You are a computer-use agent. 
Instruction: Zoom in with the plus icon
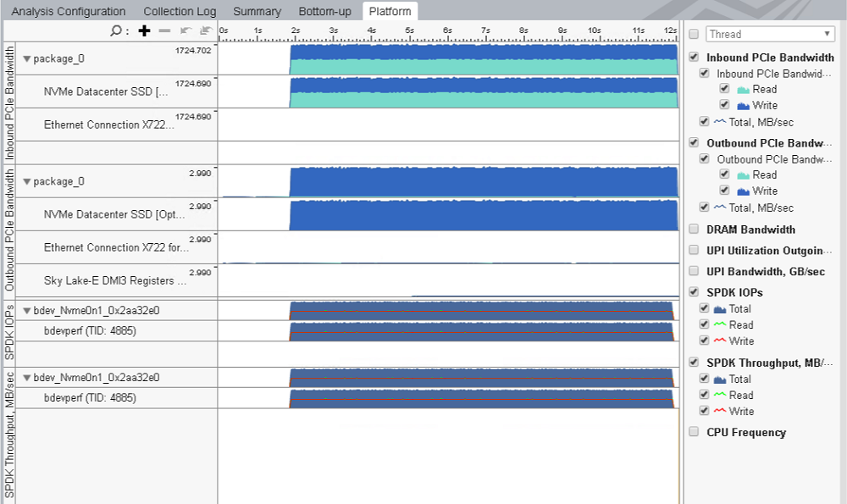(x=144, y=31)
